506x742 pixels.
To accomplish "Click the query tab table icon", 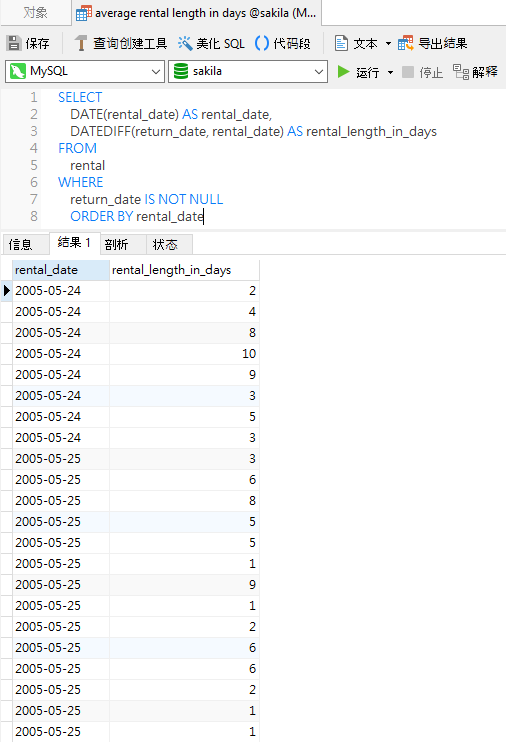I will [84, 13].
